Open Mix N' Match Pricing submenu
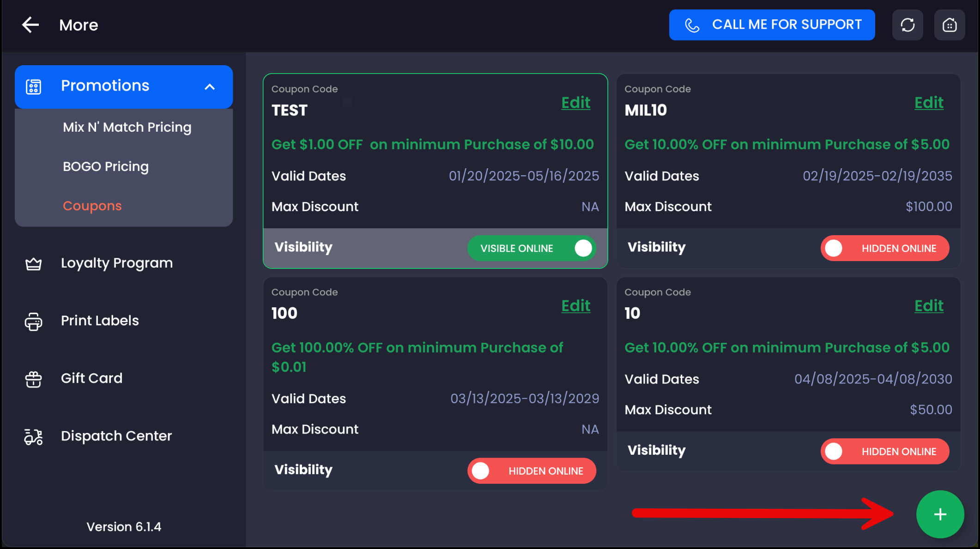This screenshot has width=980, height=549. (127, 127)
